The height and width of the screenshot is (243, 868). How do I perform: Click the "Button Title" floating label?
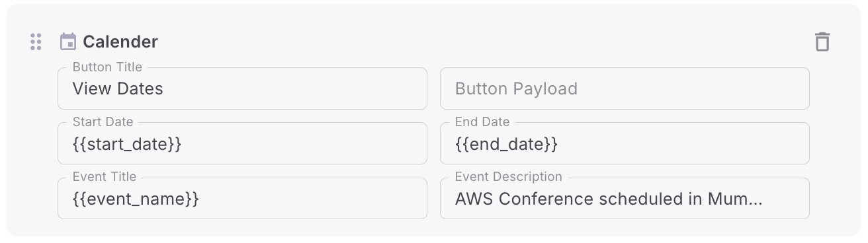(x=107, y=67)
